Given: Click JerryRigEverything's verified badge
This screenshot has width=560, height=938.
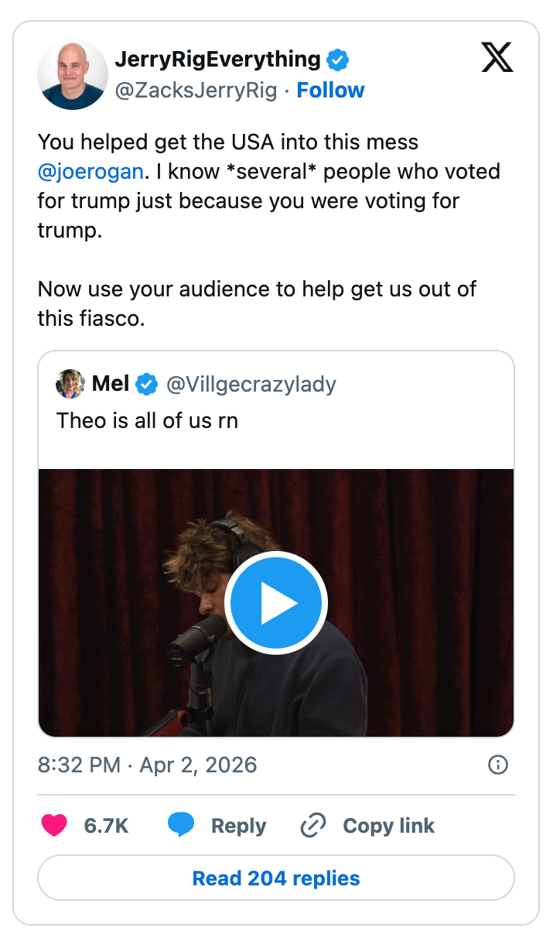Looking at the screenshot, I should tap(338, 58).
